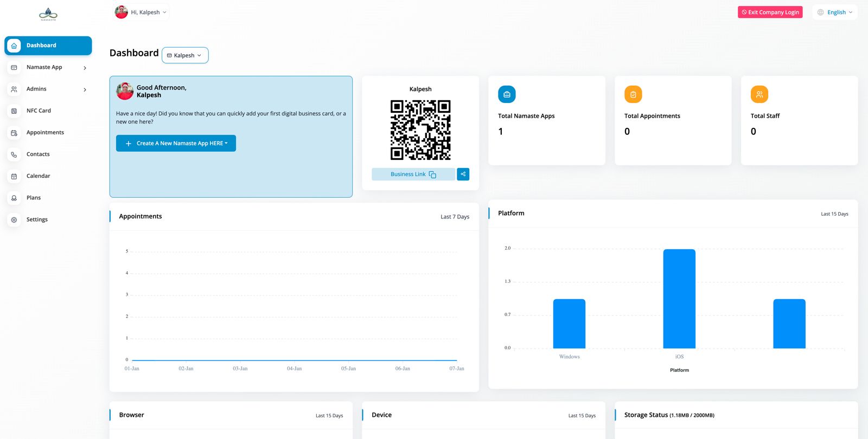Click the Storage Status heading

click(x=669, y=415)
